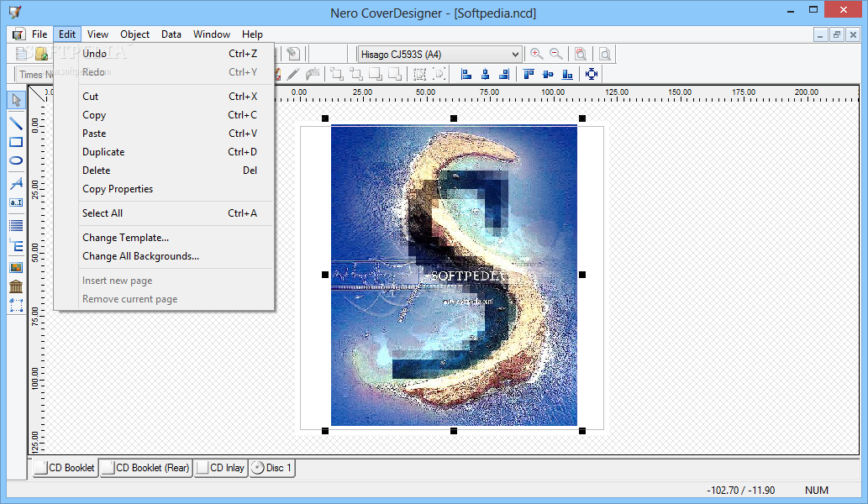Select the Ellipse drawing tool
Image resolution: width=868 pixels, height=504 pixels.
tap(16, 160)
